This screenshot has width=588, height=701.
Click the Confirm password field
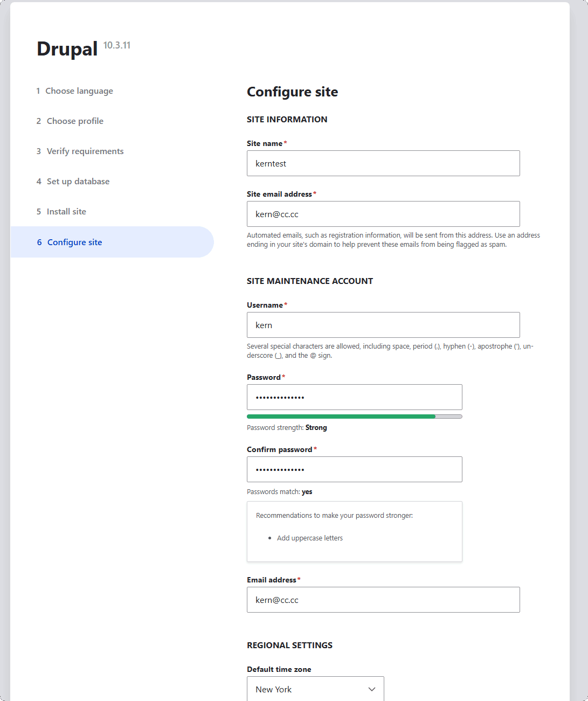pyautogui.click(x=354, y=469)
